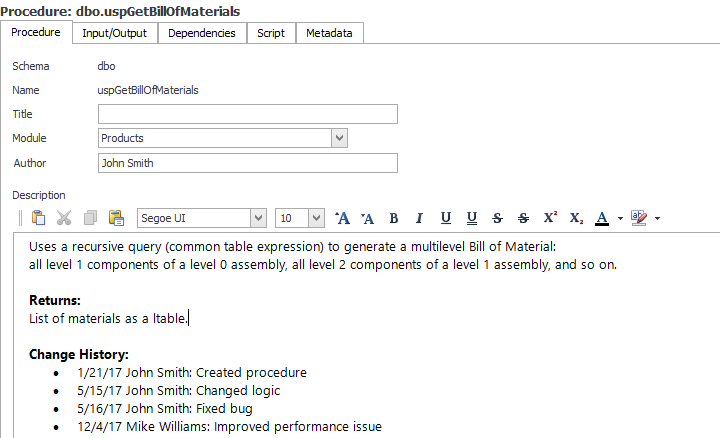
Task: Click the Paste icon in description toolbar
Action: point(39,218)
